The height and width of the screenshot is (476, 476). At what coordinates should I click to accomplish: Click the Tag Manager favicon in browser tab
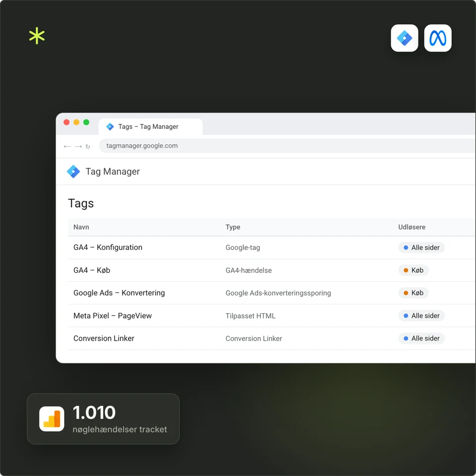point(110,126)
